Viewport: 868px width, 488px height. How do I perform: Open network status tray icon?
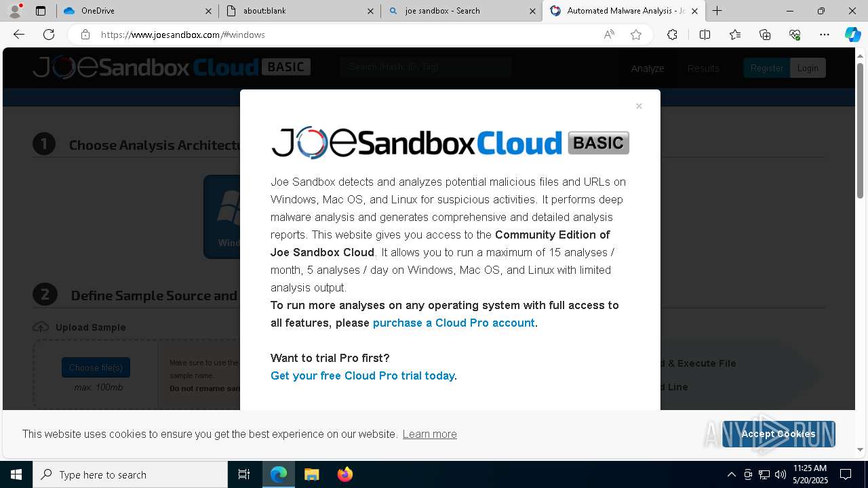pos(764,474)
